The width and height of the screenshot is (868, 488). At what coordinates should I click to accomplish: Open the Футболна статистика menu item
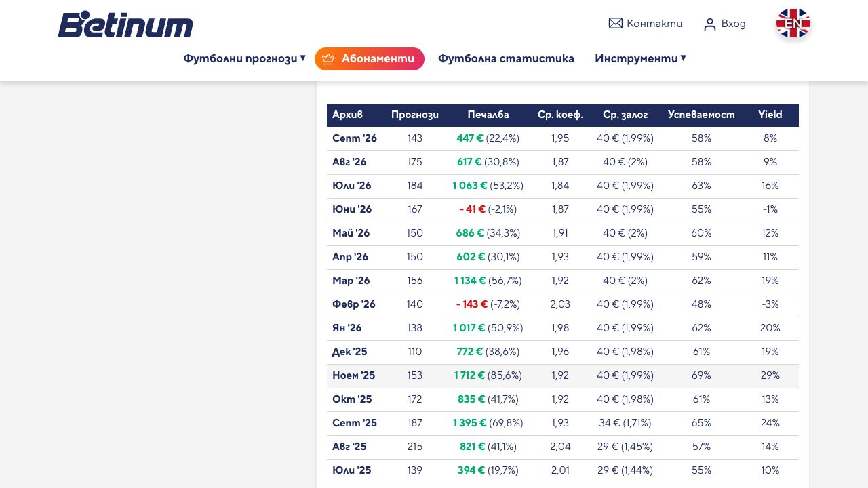pos(506,59)
